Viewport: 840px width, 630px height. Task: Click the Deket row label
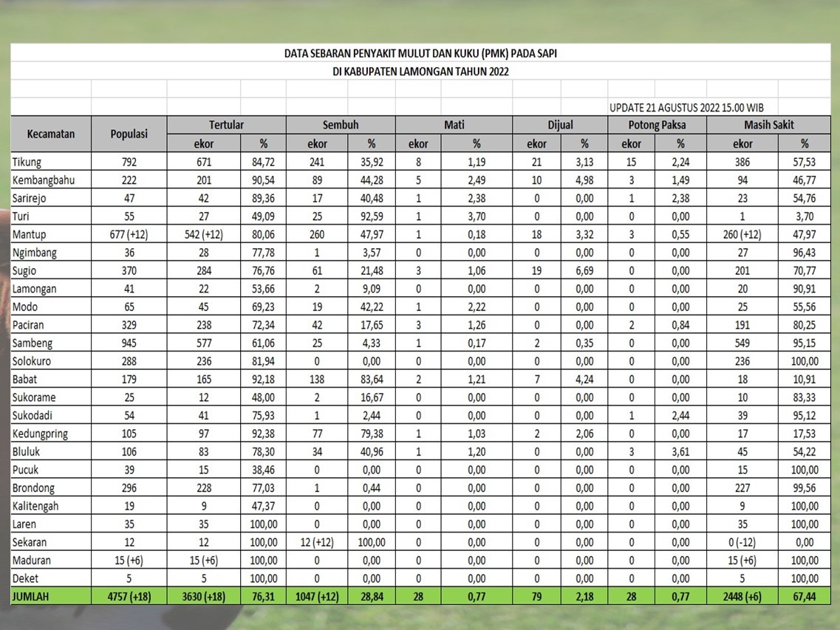pyautogui.click(x=25, y=578)
